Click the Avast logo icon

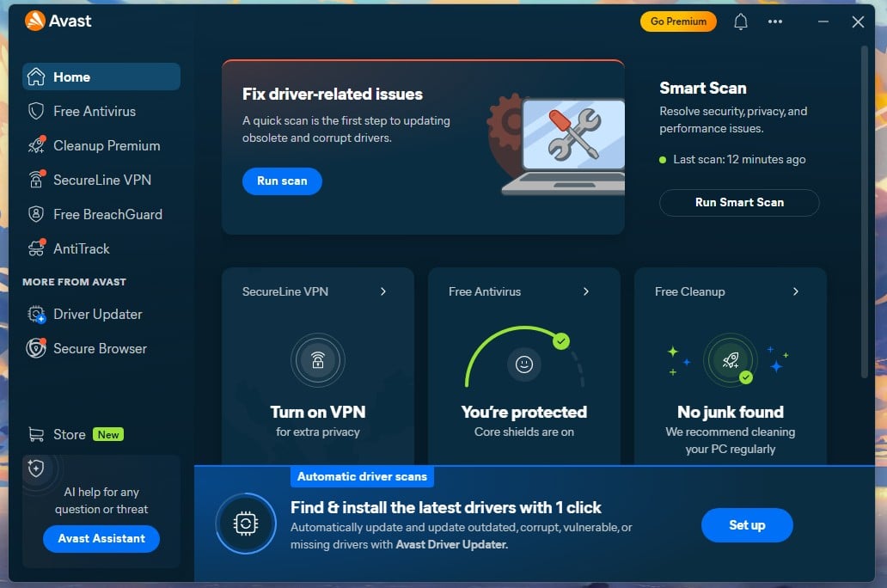point(35,21)
